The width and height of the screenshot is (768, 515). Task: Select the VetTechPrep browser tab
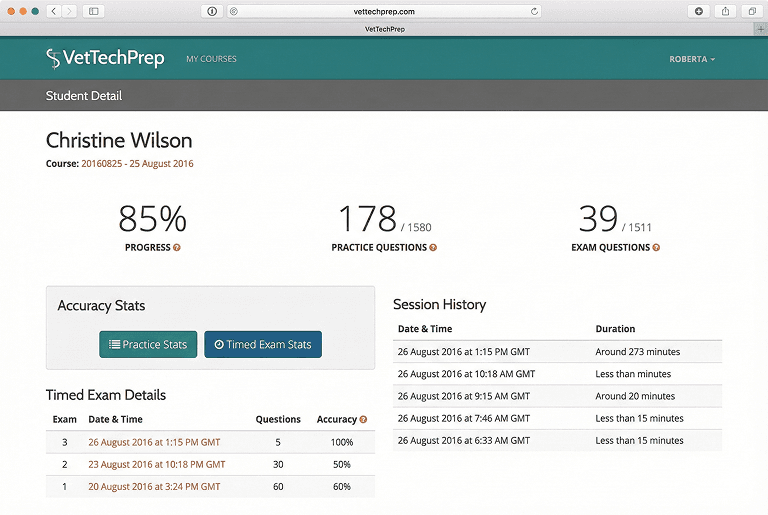coord(384,29)
